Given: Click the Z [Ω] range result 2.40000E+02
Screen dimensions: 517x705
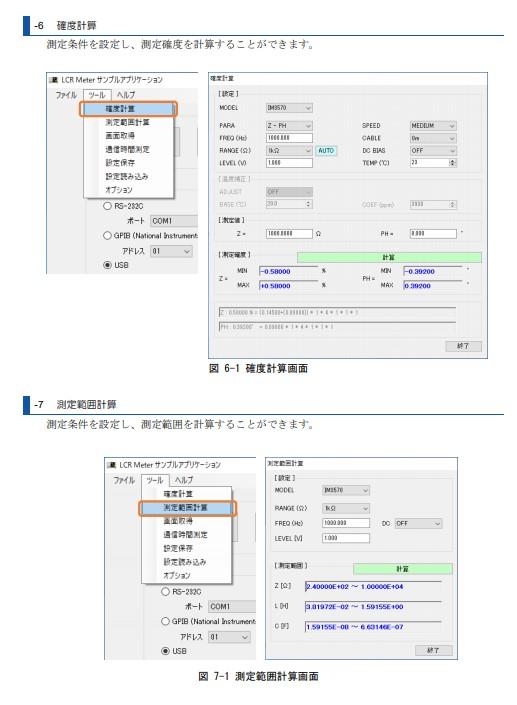Looking at the screenshot, I should coord(373,587).
